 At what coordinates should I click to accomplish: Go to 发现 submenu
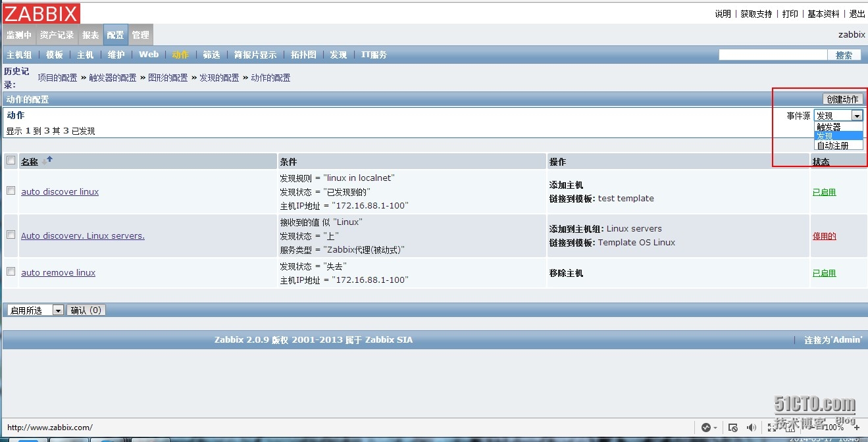pyautogui.click(x=338, y=55)
